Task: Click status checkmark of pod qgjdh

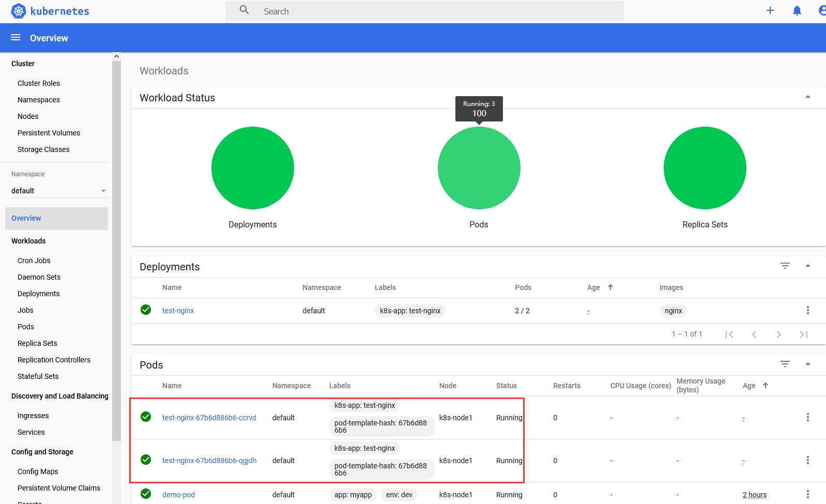Action: click(x=146, y=460)
